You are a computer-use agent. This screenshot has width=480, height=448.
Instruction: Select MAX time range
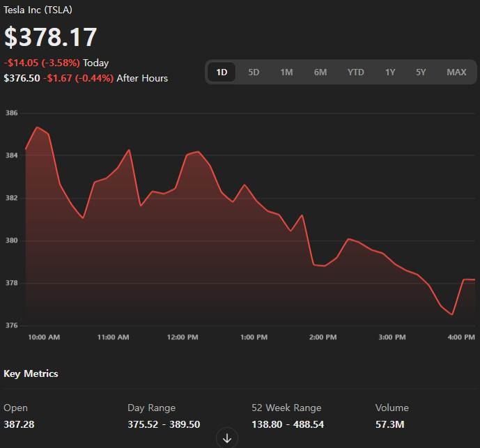[x=456, y=72]
